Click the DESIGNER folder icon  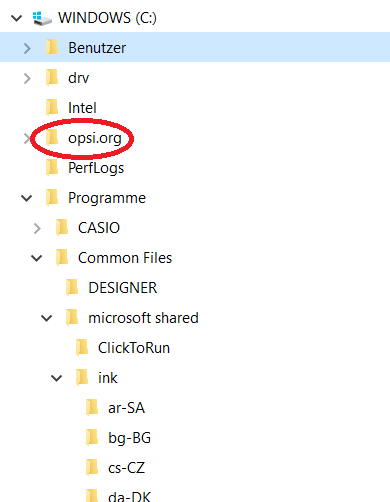pos(72,287)
